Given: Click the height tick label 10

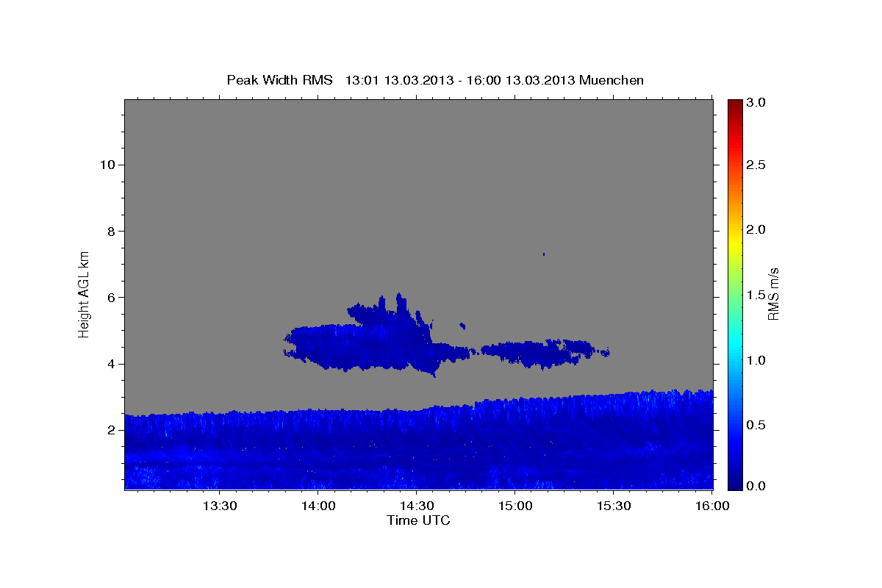Looking at the screenshot, I should coord(107,165).
